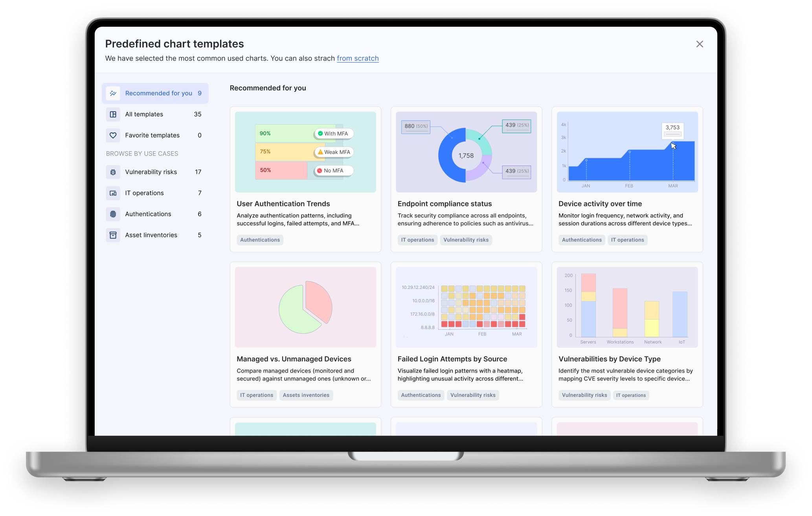
Task: Click the All templates layout icon
Action: point(113,114)
